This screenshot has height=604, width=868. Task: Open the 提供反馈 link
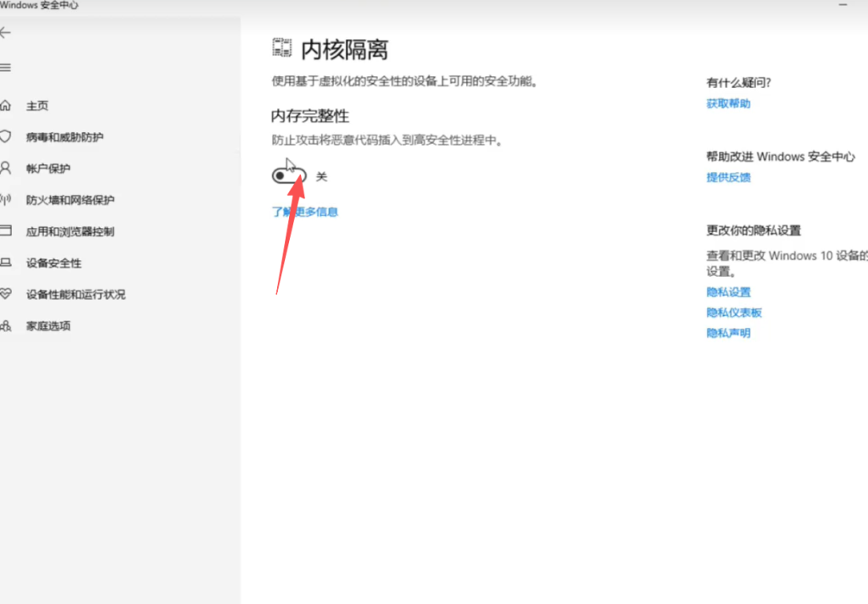(728, 177)
